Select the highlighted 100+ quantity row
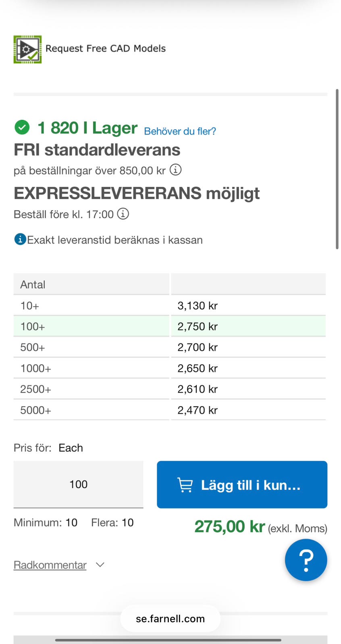The width and height of the screenshot is (341, 644). point(169,326)
